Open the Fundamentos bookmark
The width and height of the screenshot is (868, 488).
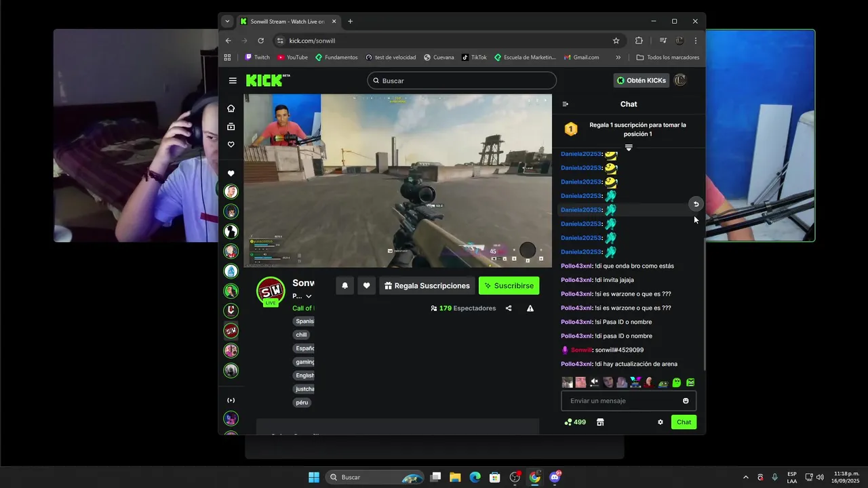pos(336,58)
